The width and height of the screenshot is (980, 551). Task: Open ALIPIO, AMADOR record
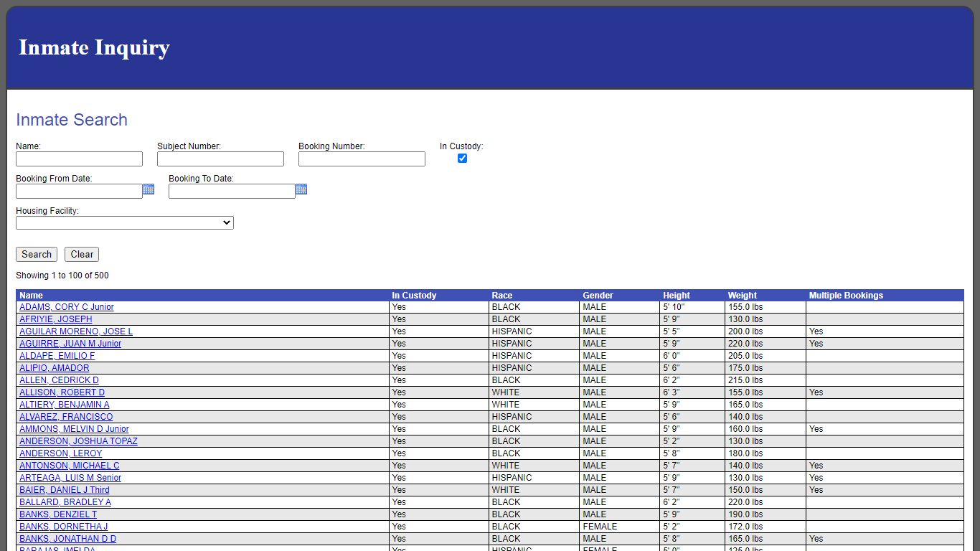(x=55, y=368)
